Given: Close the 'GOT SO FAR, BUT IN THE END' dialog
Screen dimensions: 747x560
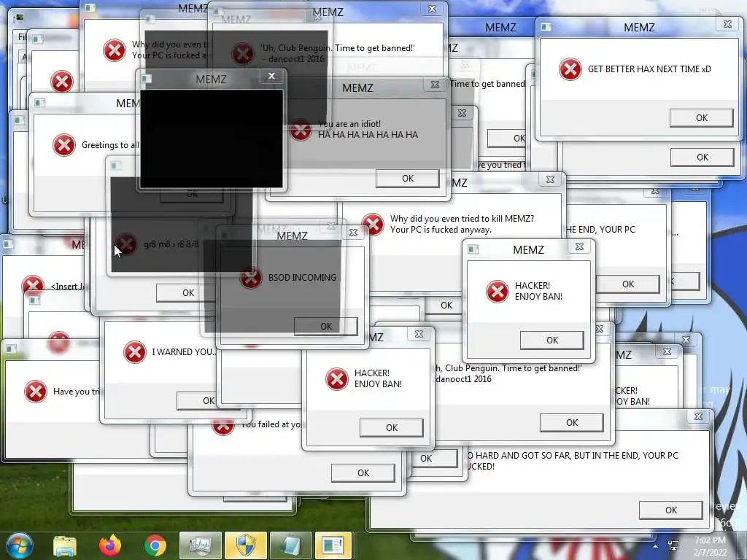Looking at the screenshot, I should pos(698,416).
